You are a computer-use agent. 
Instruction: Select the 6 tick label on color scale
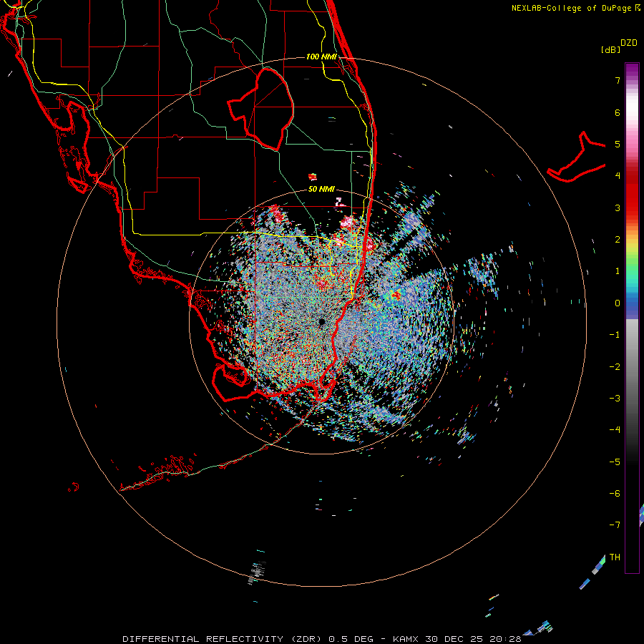(618, 112)
